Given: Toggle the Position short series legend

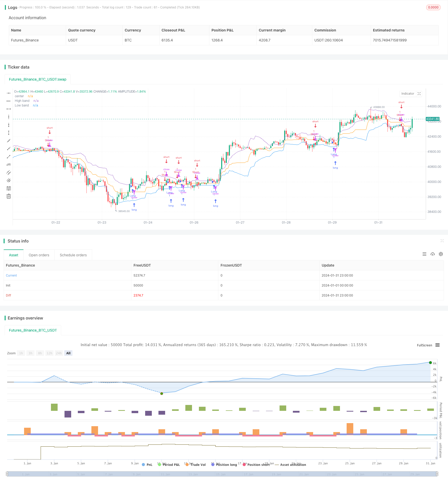Looking at the screenshot, I should [x=256, y=465].
